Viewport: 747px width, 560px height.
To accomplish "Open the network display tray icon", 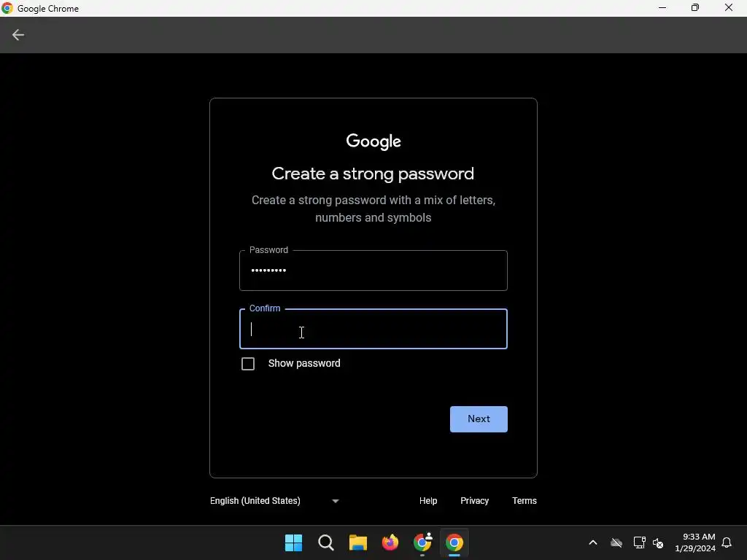I will 639,542.
